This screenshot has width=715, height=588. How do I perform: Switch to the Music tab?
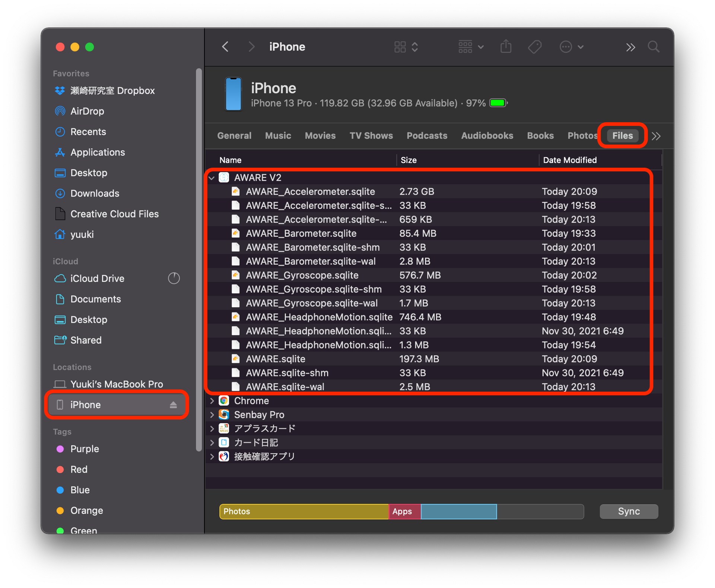(278, 136)
